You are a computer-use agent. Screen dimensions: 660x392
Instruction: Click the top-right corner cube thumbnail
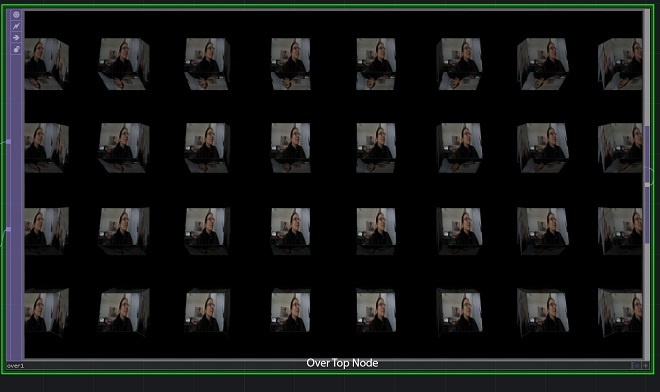[620, 64]
